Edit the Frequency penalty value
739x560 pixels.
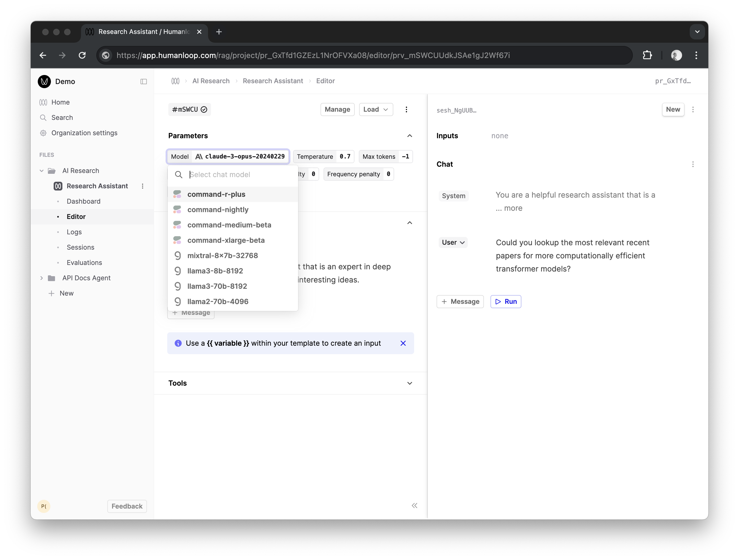[x=389, y=174]
